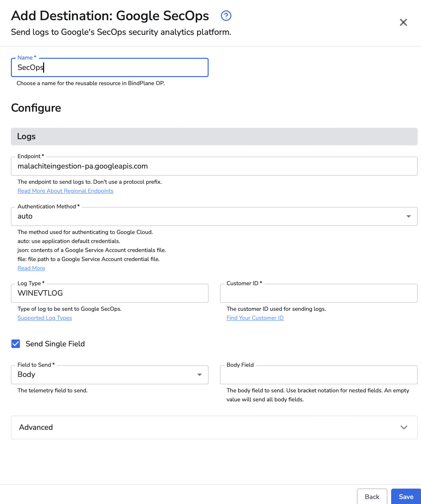421x504 pixels.
Task: Close the Add Destination dialog
Action: click(x=403, y=22)
